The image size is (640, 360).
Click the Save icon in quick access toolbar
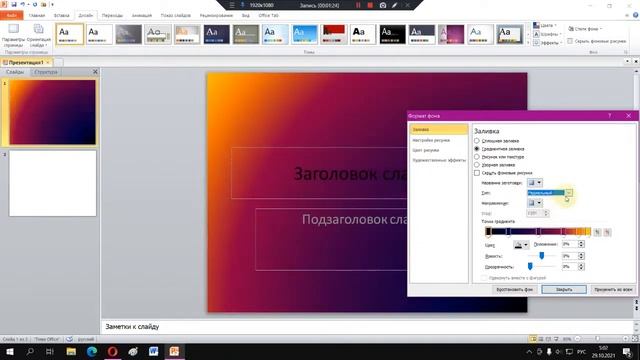pyautogui.click(x=14, y=4)
